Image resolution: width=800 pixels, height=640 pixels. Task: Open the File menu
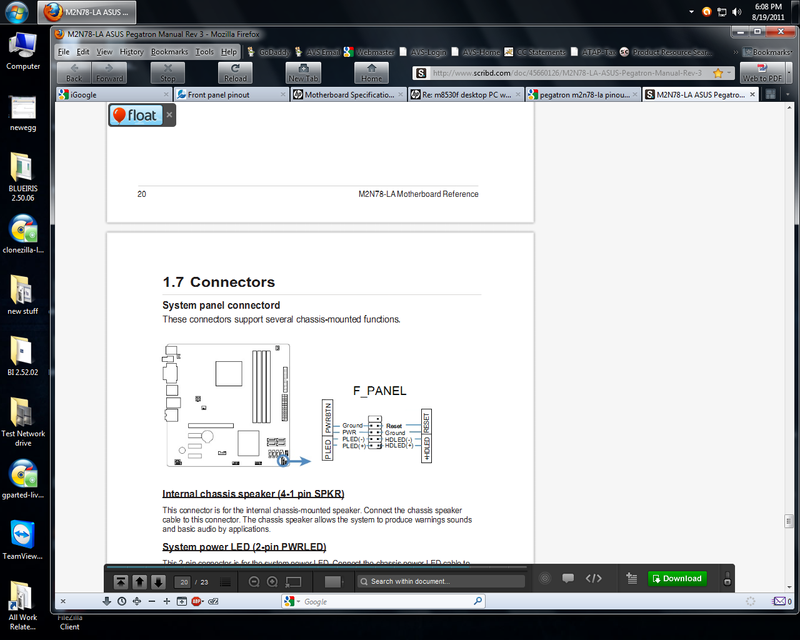point(63,52)
